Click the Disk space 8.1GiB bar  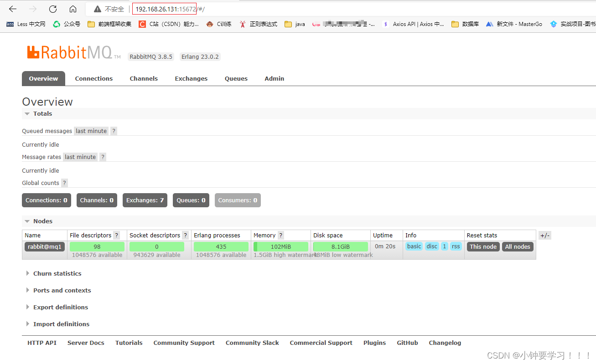(x=341, y=247)
